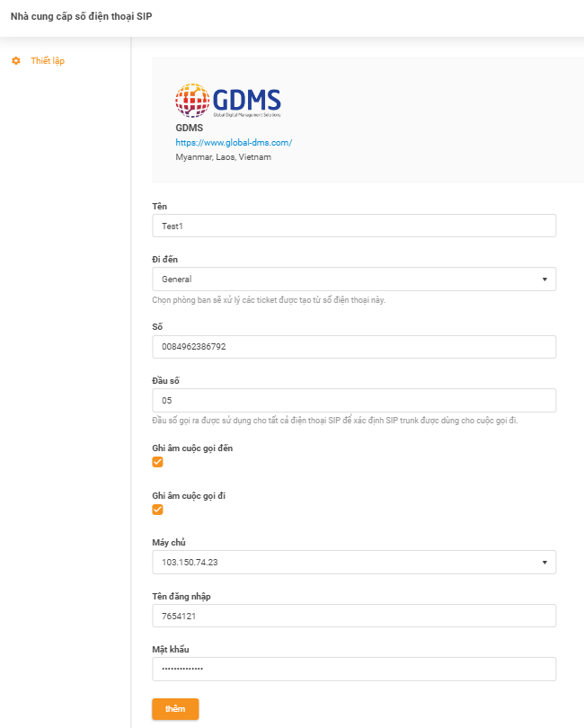Image resolution: width=584 pixels, height=728 pixels.
Task: Click the Đi đến helper description text
Action: (269, 299)
